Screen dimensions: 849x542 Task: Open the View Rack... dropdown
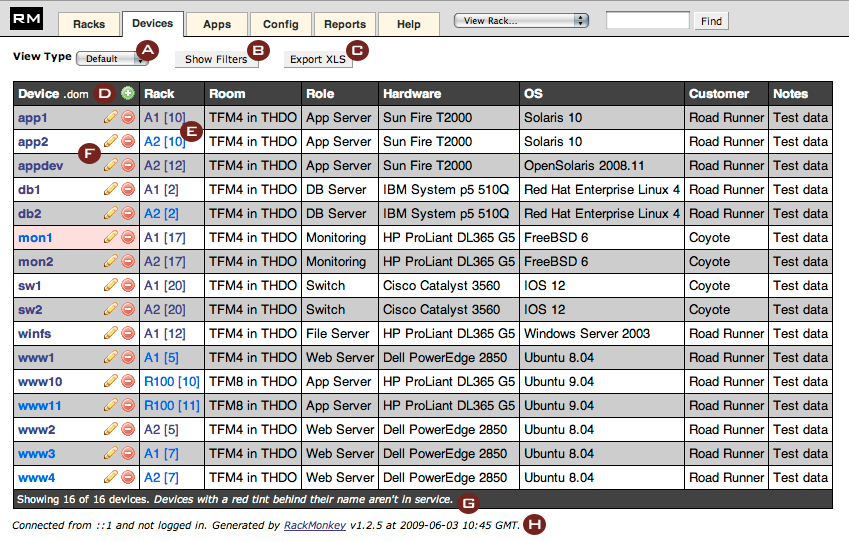521,21
